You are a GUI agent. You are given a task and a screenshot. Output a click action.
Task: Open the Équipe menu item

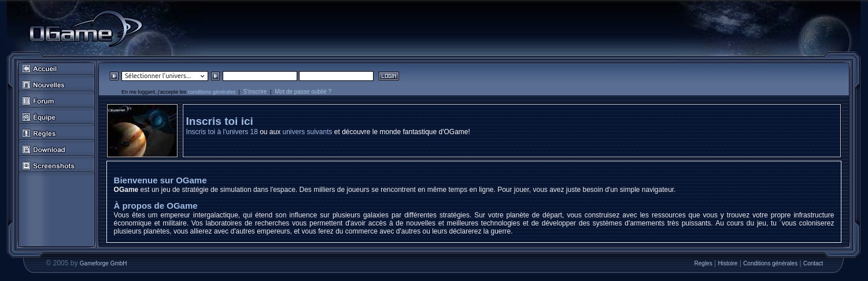coord(56,117)
